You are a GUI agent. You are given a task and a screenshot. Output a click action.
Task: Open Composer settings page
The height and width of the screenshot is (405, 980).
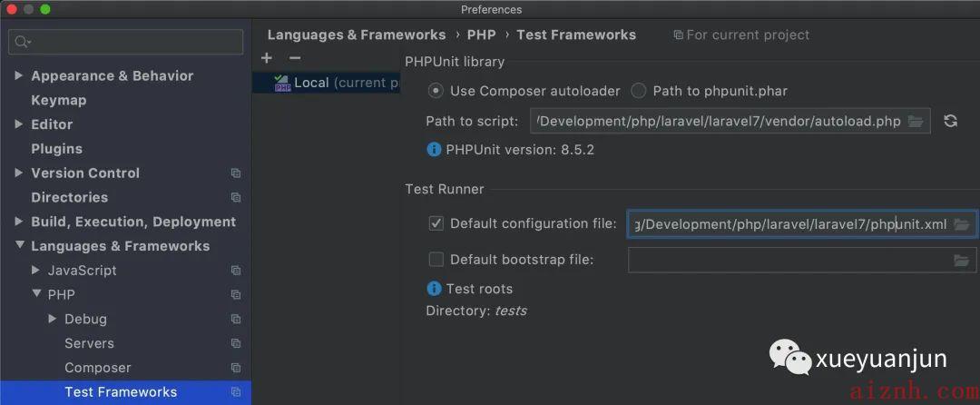[x=97, y=368]
